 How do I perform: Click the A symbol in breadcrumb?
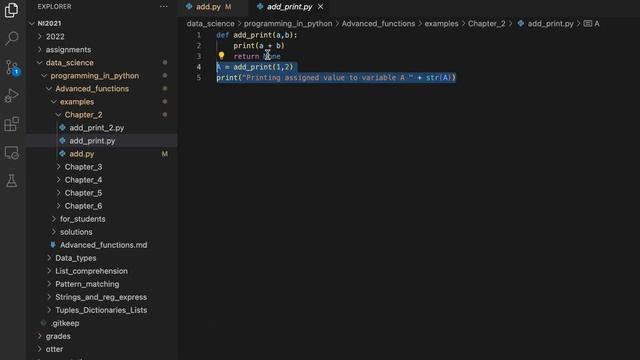[x=597, y=24]
